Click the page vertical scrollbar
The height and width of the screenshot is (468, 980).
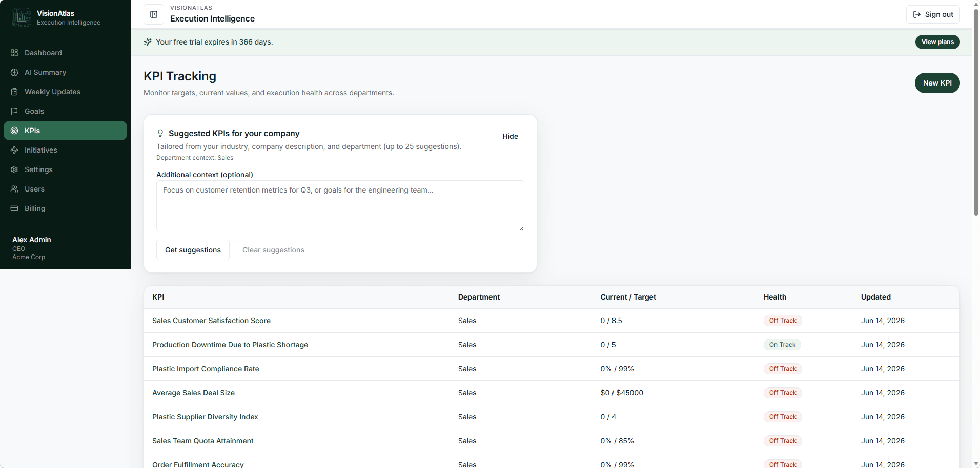(976, 113)
